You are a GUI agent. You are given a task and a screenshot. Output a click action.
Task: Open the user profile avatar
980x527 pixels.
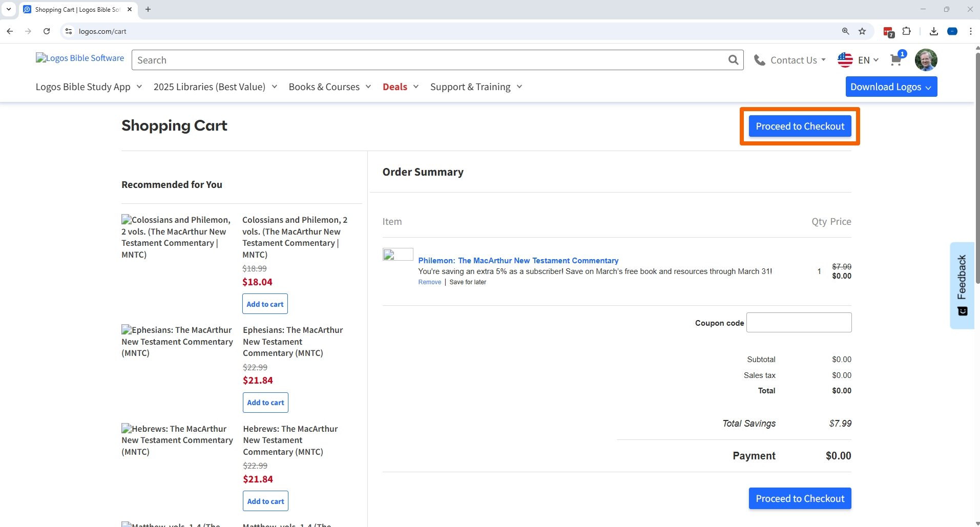click(x=926, y=60)
